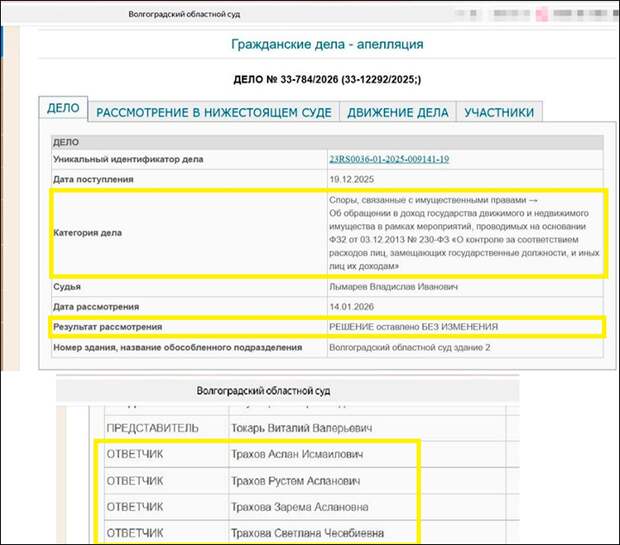Select the date value 19.12.2025
The image size is (620, 545).
tap(352, 179)
